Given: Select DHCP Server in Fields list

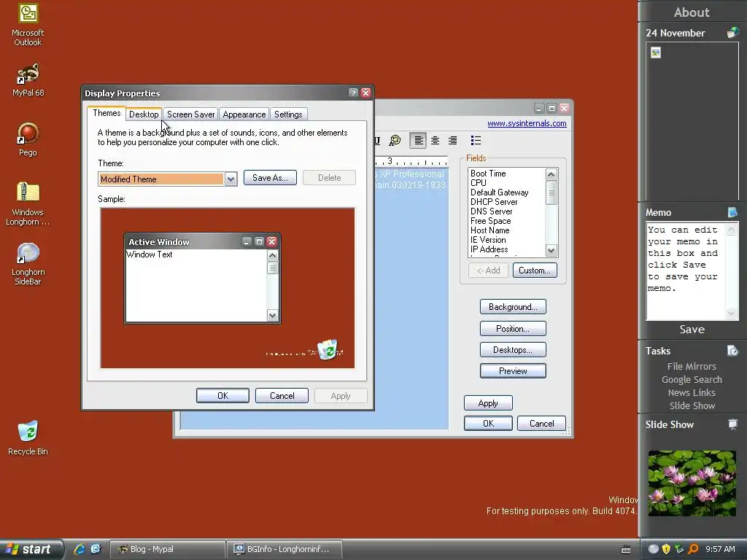Looking at the screenshot, I should point(494,202).
